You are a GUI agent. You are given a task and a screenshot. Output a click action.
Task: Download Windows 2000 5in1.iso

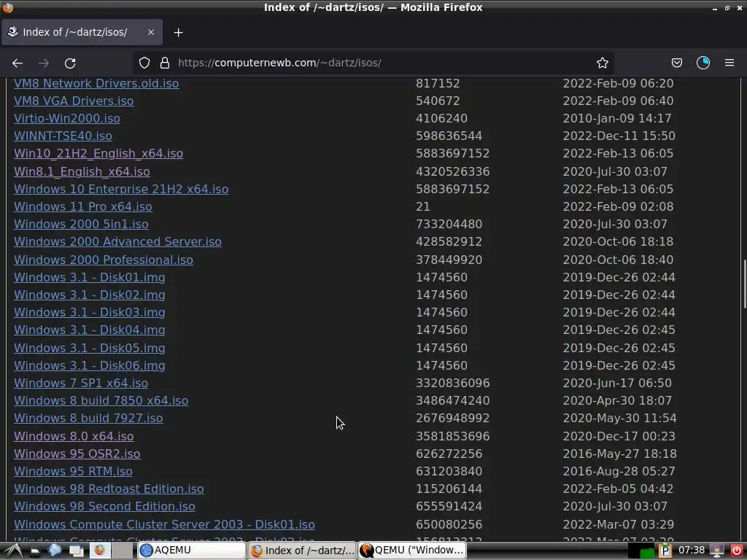pos(81,225)
